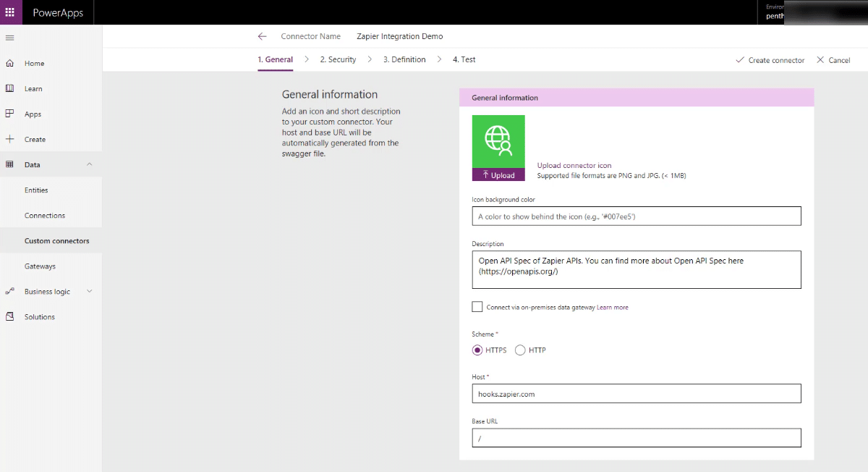Click the Connector Name label
This screenshot has width=868, height=472.
coord(310,36)
